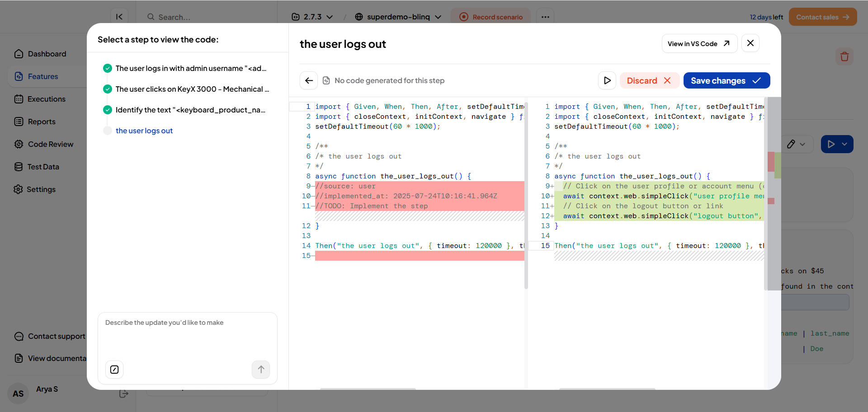This screenshot has width=868, height=412.
Task: Click the 'Describe the update' text field
Action: 187,334
